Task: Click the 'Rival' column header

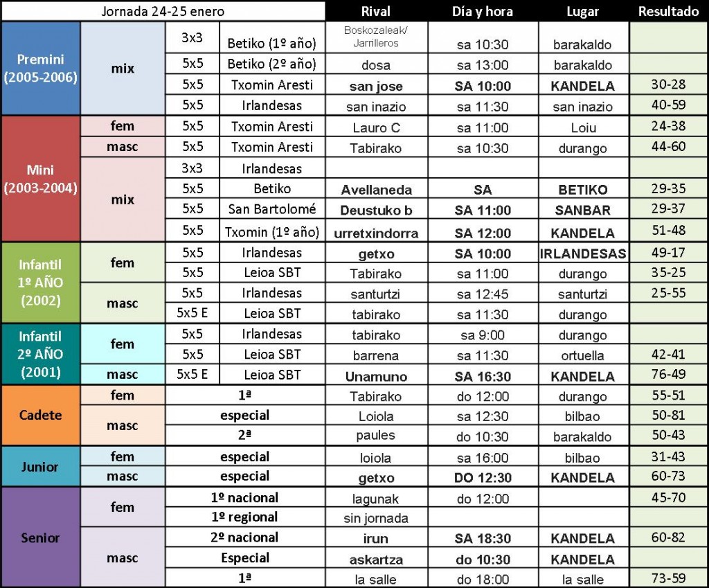Action: point(376,11)
